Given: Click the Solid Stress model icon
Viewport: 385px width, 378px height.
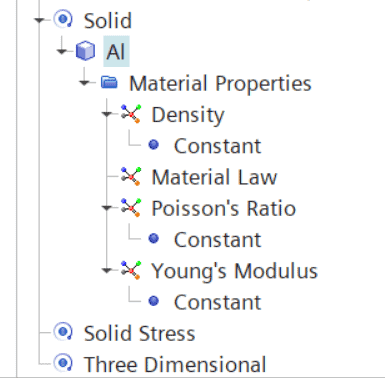Looking at the screenshot, I should tap(63, 332).
